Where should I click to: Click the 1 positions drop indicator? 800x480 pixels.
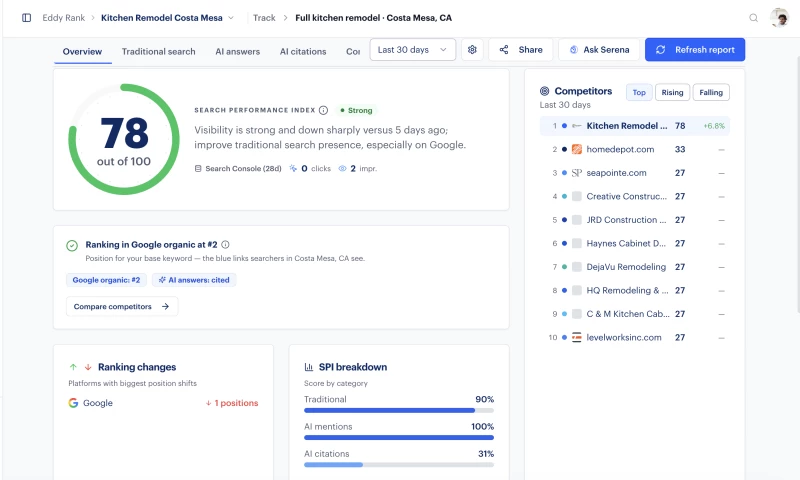pos(232,403)
